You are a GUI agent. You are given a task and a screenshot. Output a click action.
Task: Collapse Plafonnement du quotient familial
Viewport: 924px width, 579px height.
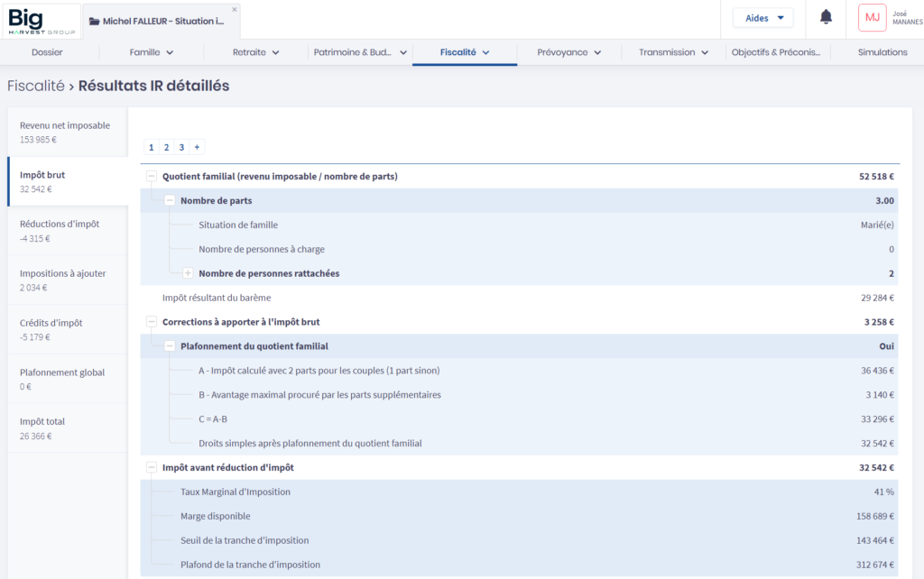pyautogui.click(x=170, y=346)
